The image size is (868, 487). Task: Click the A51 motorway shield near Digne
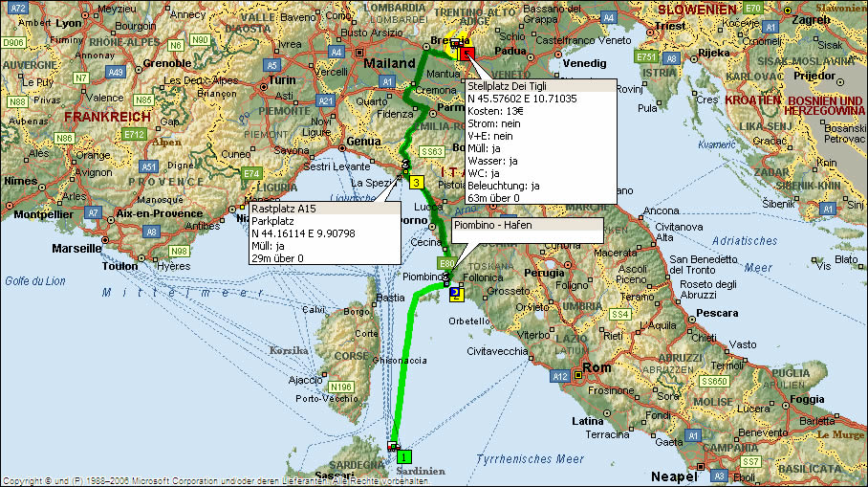(x=148, y=166)
